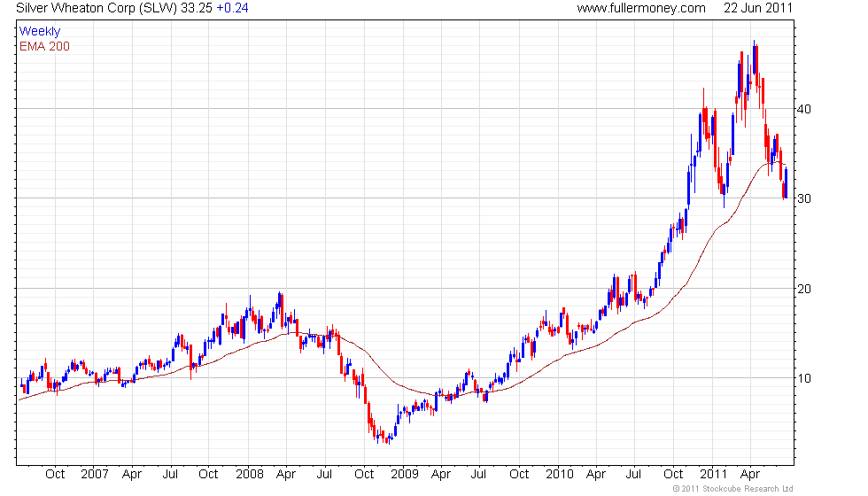Select the 2010 marker on time axis
This screenshot has width=868, height=496.
tap(559, 474)
